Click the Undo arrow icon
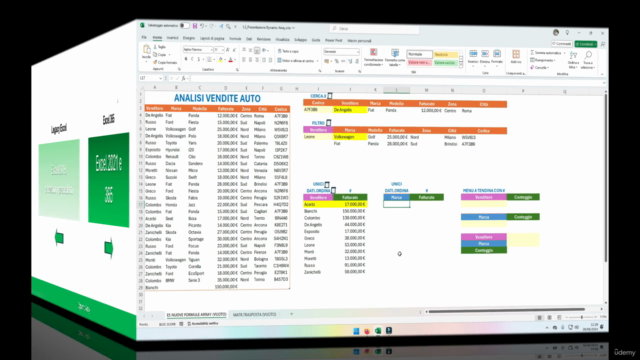 [202, 26]
